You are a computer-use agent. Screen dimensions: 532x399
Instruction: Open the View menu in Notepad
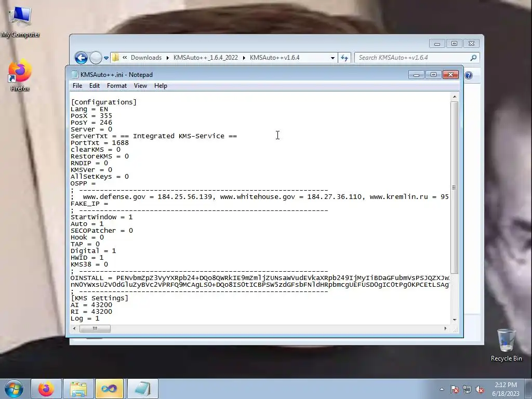coord(140,86)
